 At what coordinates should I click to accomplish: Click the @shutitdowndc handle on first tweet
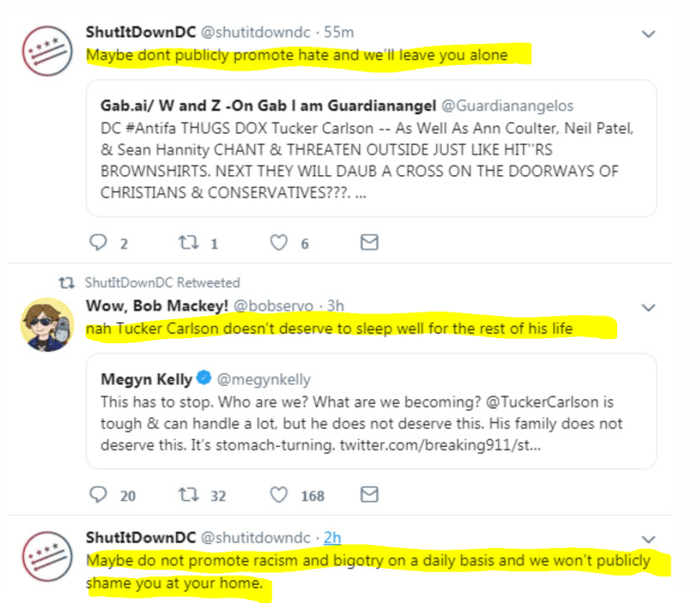[256, 32]
